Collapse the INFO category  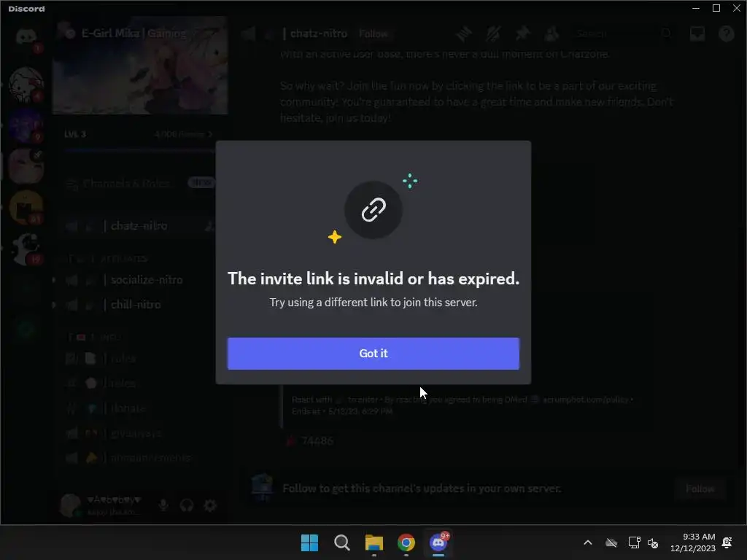(94, 337)
